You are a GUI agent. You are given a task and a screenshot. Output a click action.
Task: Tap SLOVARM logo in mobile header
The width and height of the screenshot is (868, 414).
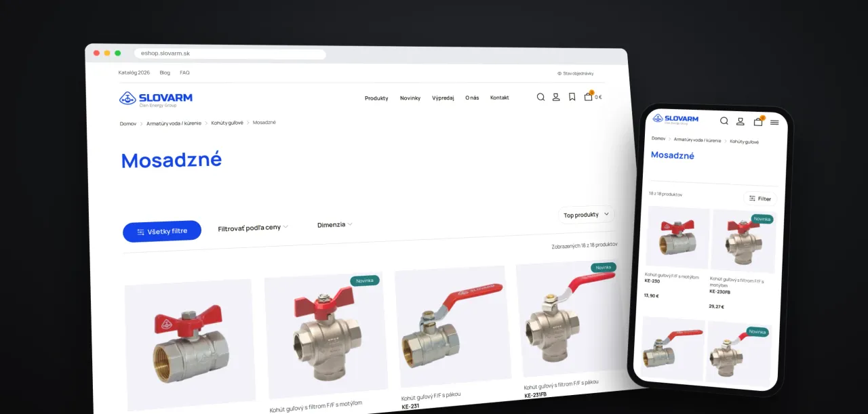(677, 119)
